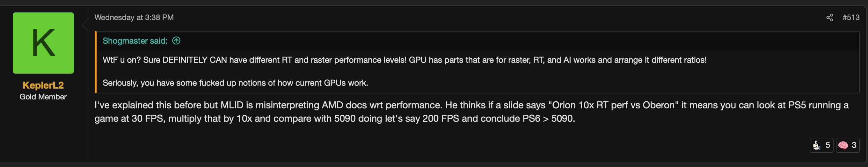Click the "Shogmaster said:" quote header

135,41
